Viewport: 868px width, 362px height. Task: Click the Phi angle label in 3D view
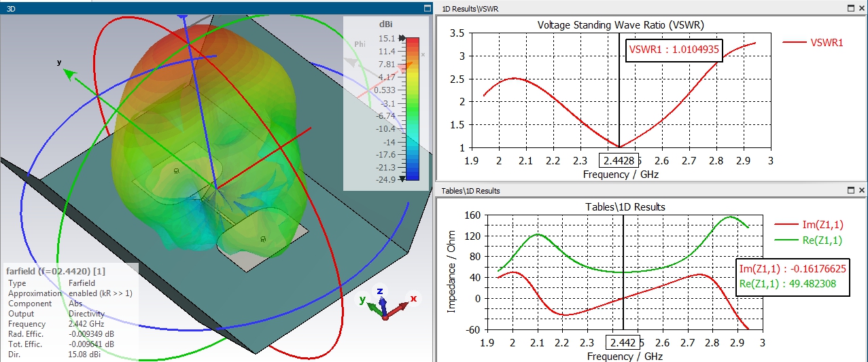tap(360, 45)
